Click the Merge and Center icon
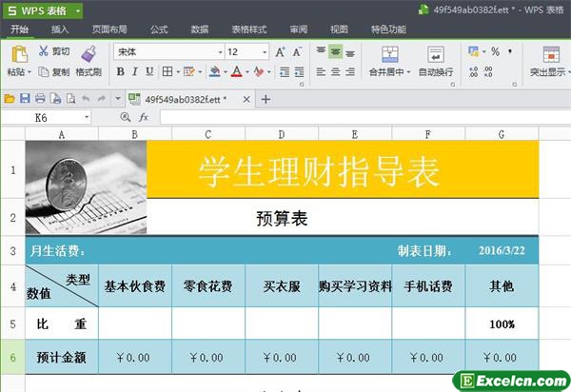The image size is (571, 392). click(x=389, y=54)
